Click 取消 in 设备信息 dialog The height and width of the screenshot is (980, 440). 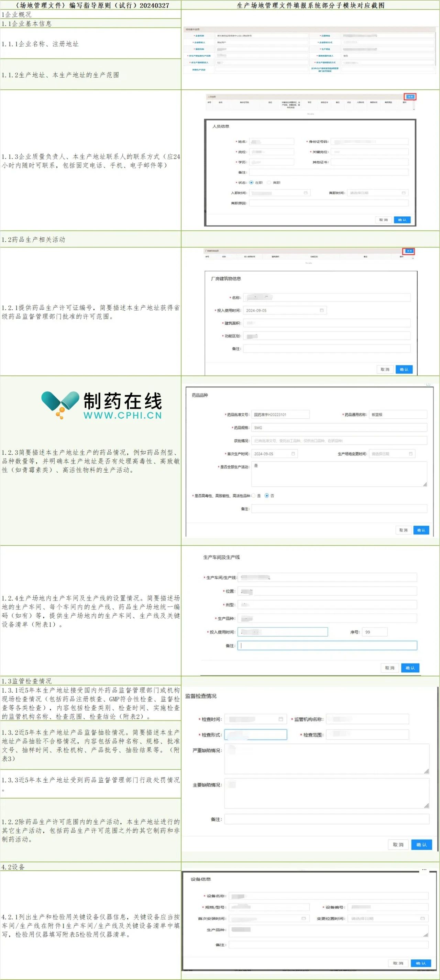click(x=398, y=963)
